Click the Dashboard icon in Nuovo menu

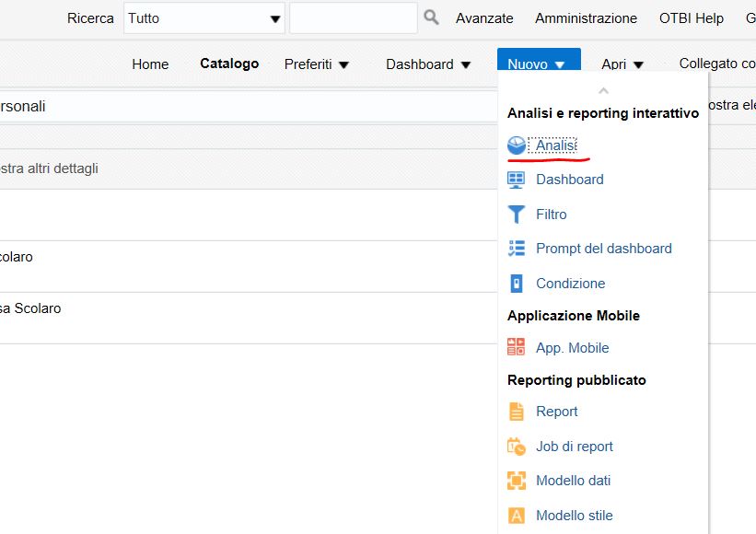[x=517, y=180]
